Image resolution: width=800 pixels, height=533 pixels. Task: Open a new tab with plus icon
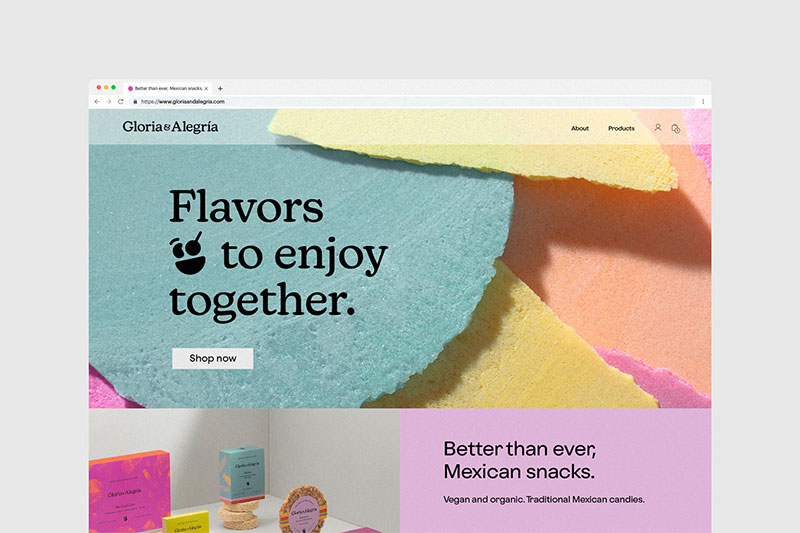pos(220,88)
